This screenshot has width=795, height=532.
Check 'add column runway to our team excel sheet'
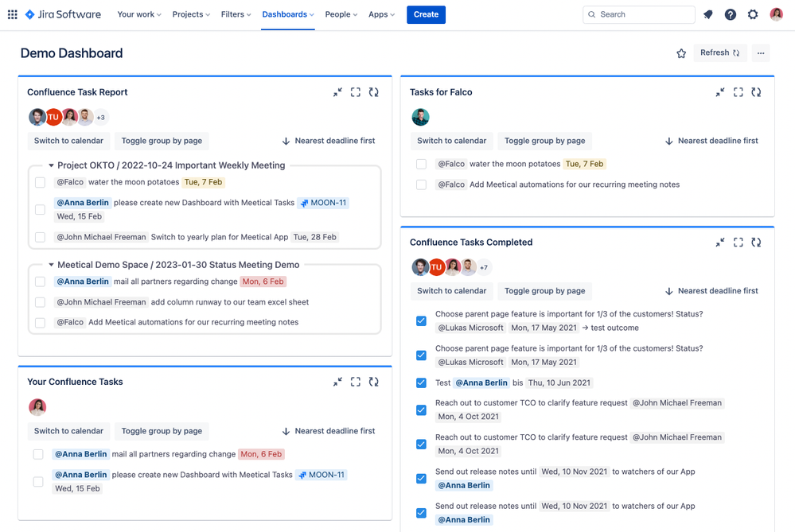click(40, 302)
